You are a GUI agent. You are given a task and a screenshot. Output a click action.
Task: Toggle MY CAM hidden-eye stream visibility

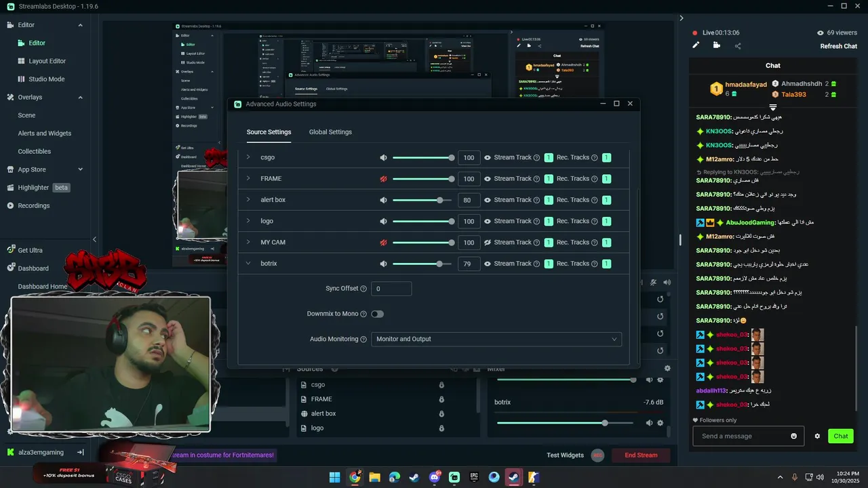(487, 243)
